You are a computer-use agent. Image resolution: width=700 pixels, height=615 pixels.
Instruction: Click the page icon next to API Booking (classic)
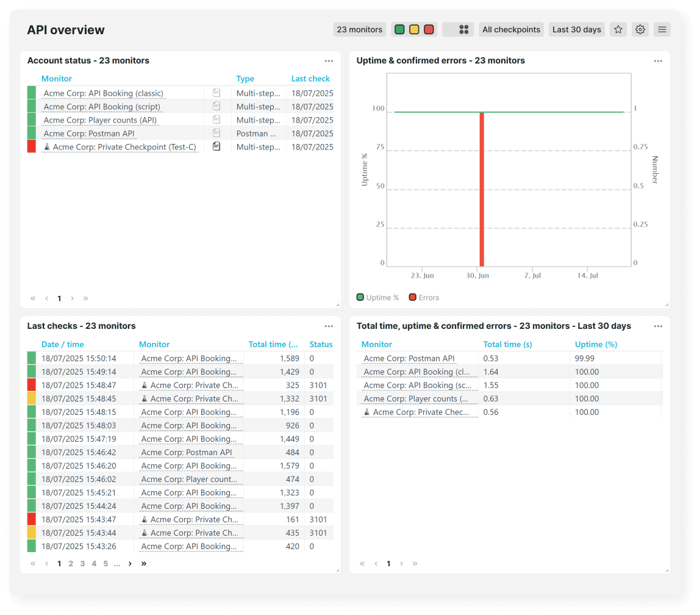[x=216, y=93]
